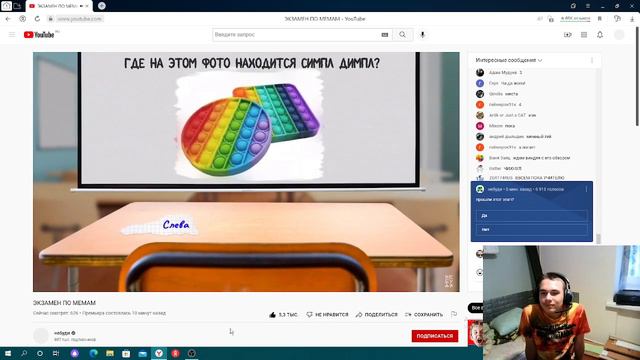Close the 'ЭКЗАМЕН ПО МЕМАМ' browser tab

pos(87,6)
